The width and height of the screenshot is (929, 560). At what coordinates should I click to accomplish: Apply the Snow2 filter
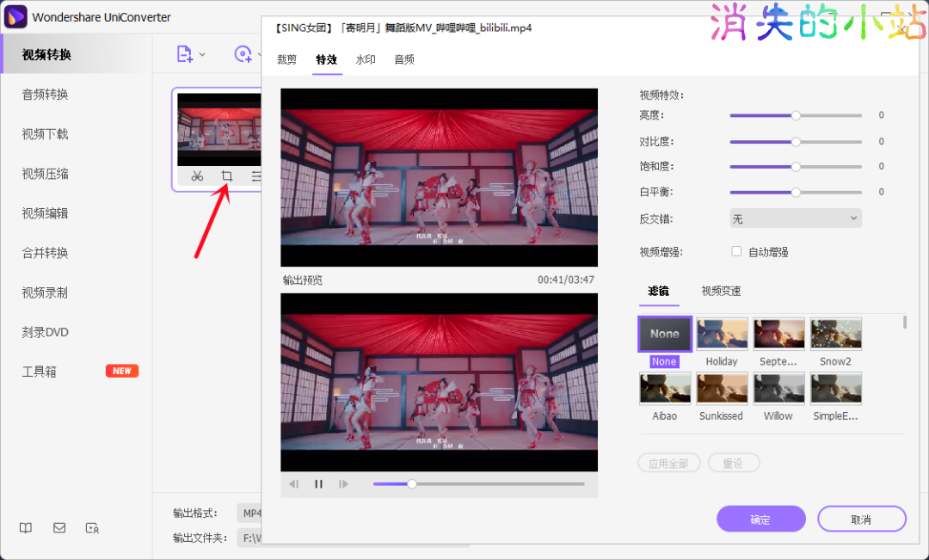click(835, 335)
